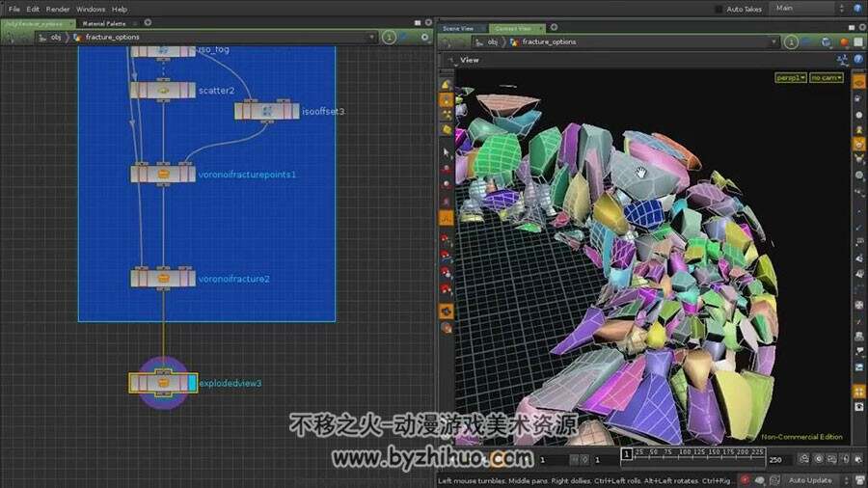Switch to the Material Palette tab
The height and width of the screenshot is (488, 868).
click(x=104, y=23)
